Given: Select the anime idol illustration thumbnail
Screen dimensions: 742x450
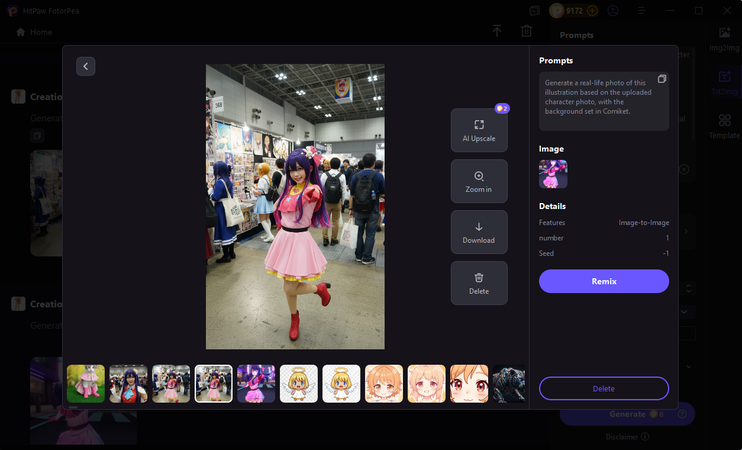Looking at the screenshot, I should coord(256,384).
